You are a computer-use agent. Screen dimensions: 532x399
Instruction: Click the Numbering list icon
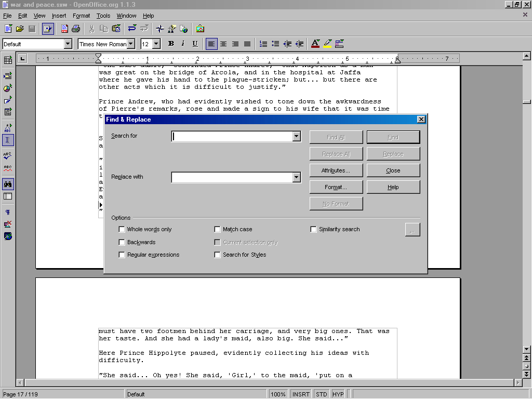tap(263, 44)
